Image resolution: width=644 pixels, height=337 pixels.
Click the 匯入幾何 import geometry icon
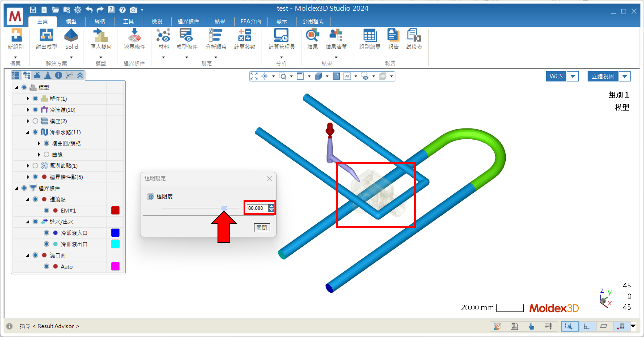(101, 35)
